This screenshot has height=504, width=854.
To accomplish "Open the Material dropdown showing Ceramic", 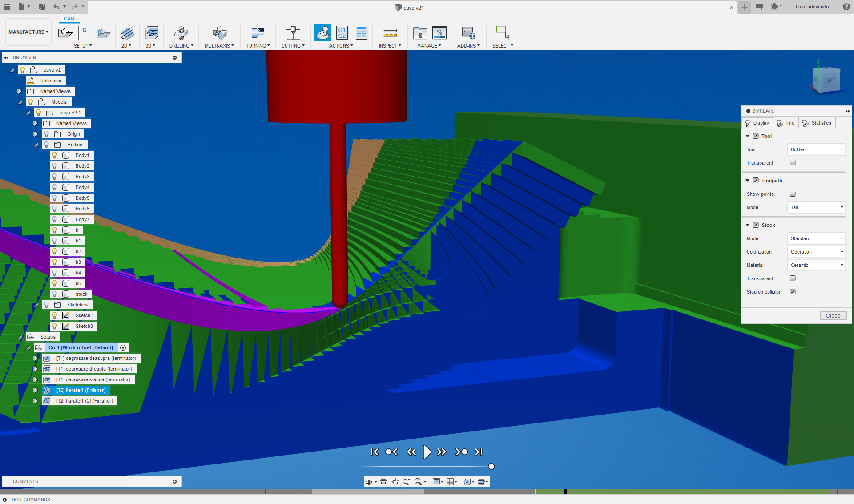I will click(816, 265).
